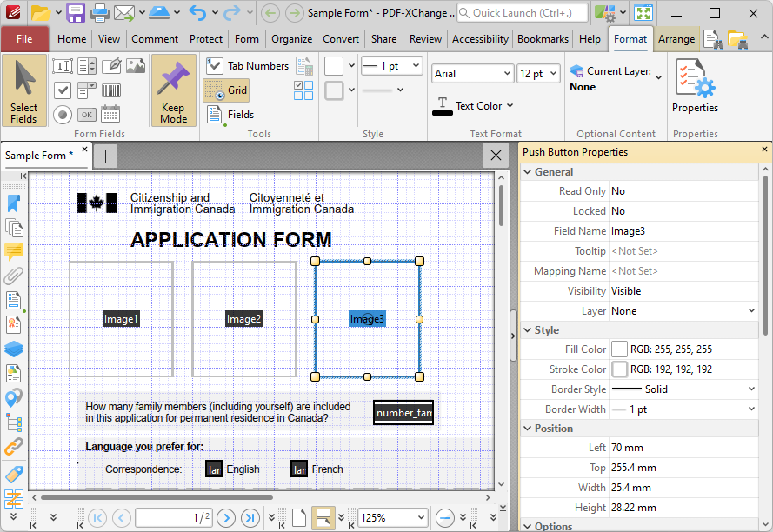Go to the next page arrow
This screenshot has height=532, width=773.
coord(226,518)
